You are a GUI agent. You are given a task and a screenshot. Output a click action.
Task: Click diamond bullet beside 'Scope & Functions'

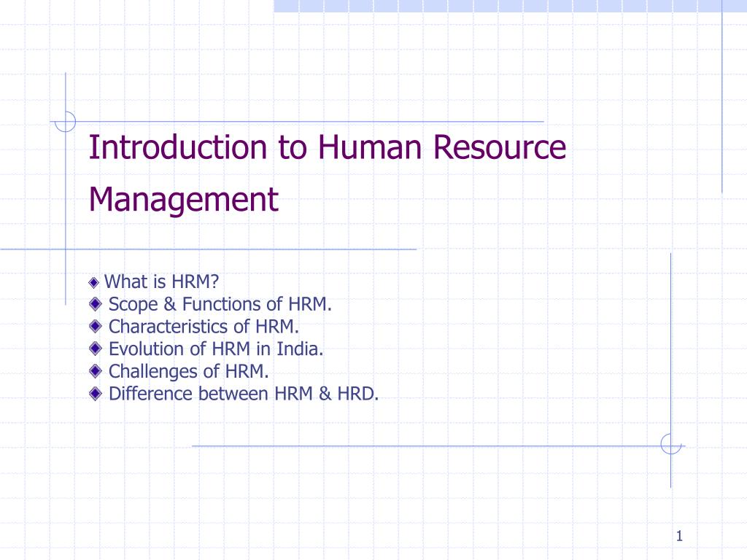click(96, 304)
